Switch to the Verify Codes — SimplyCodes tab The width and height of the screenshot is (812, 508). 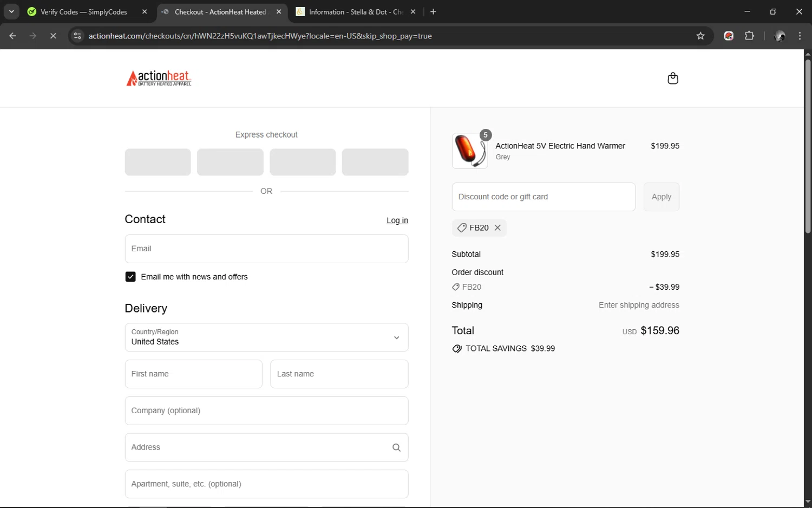point(84,12)
